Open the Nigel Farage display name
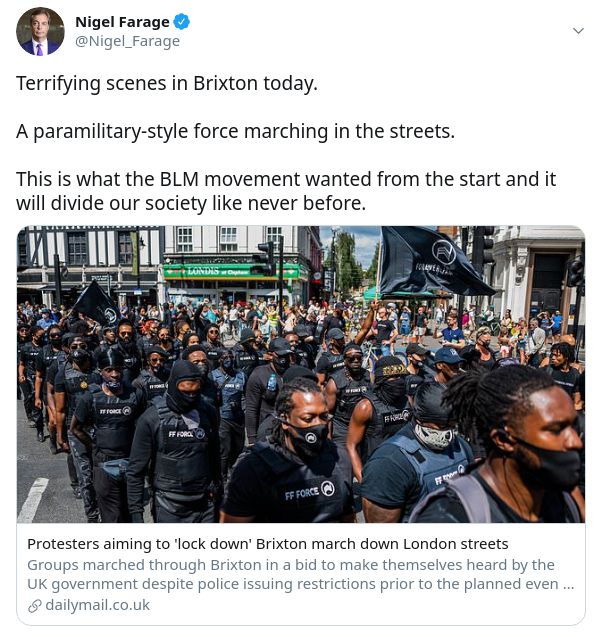This screenshot has height=637, width=598. [122, 22]
